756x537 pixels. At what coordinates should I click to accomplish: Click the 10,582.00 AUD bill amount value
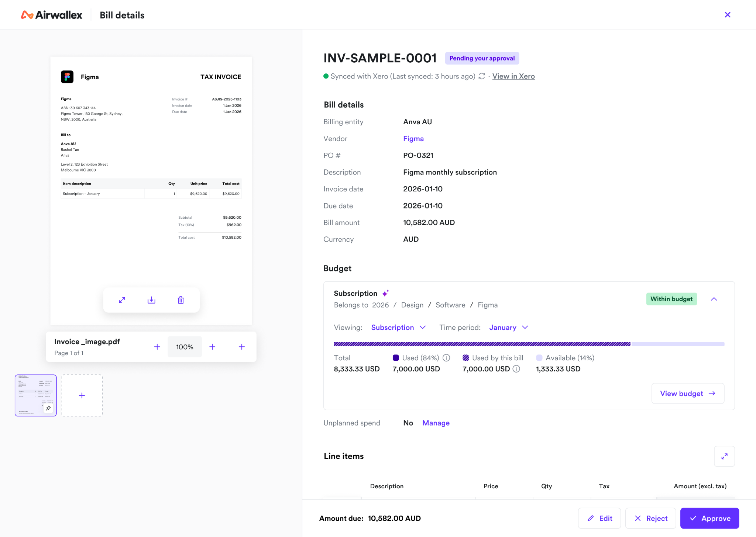click(429, 222)
